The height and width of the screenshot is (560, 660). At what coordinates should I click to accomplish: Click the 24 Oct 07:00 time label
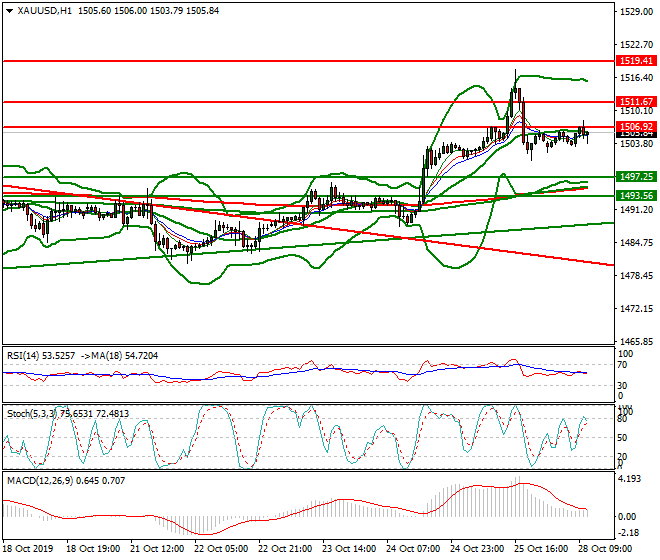(x=413, y=549)
